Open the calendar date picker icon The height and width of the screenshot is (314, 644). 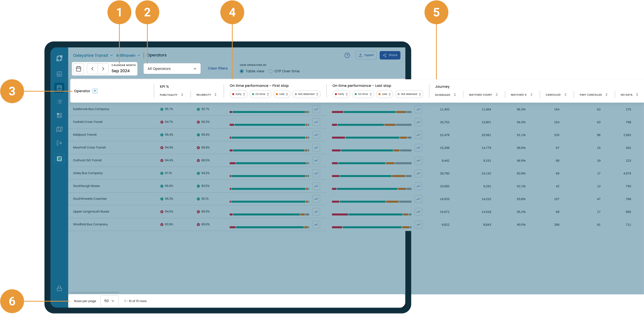pos(78,69)
